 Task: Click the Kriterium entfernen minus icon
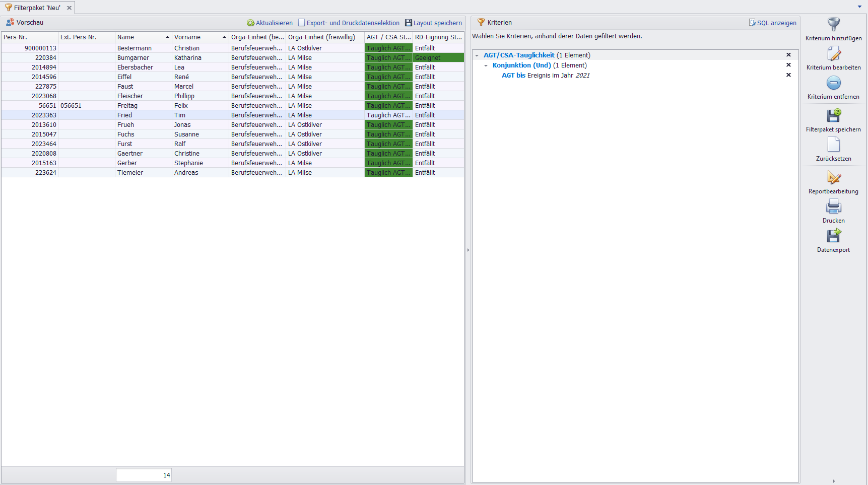(833, 83)
